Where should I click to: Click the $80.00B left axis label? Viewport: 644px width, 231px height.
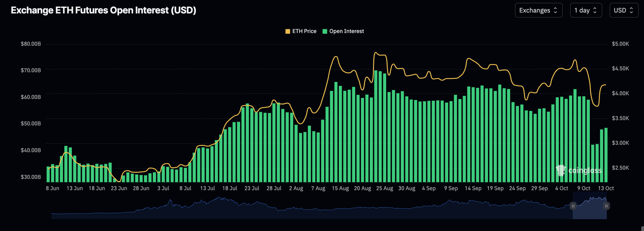[x=31, y=44]
